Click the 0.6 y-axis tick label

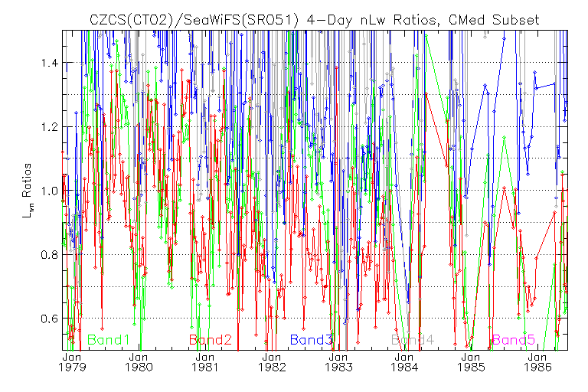tap(50, 318)
